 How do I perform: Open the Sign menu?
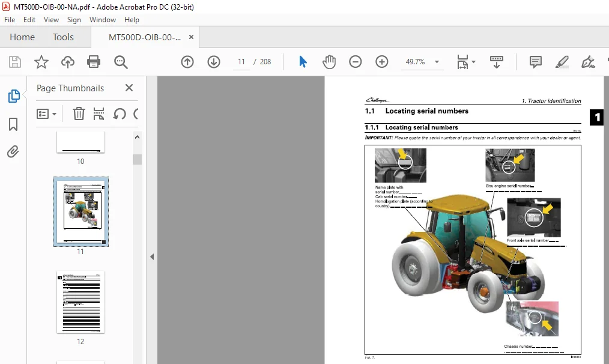tap(74, 20)
